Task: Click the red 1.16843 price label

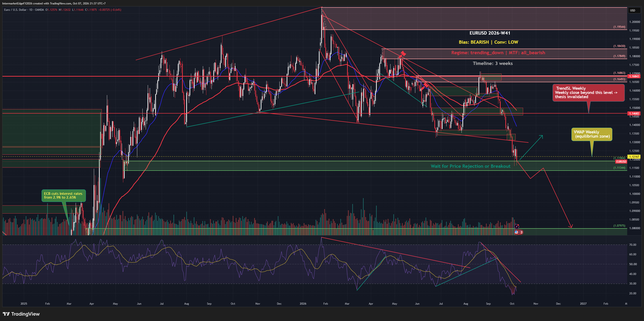Action: click(634, 76)
